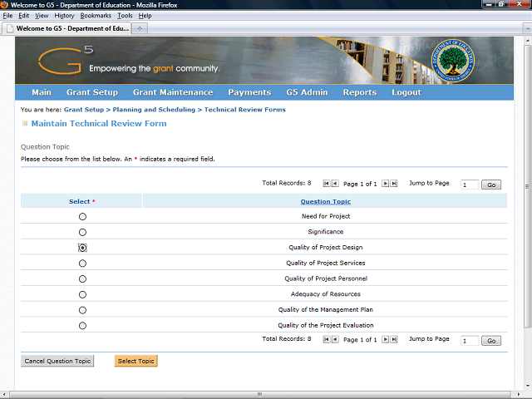The image size is (532, 399).
Task: Click the text Quality of Project Design
Action: pos(325,248)
